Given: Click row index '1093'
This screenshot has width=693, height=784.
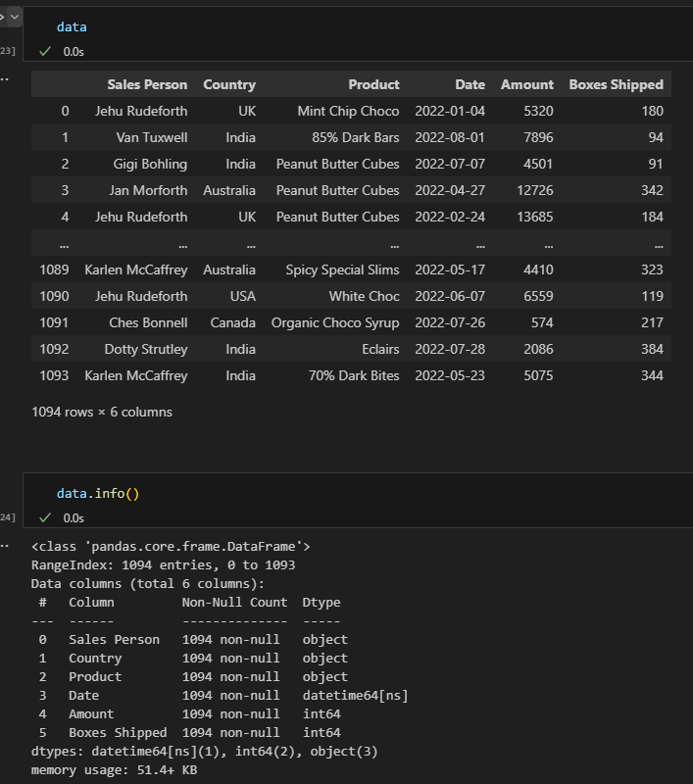Looking at the screenshot, I should [54, 376].
